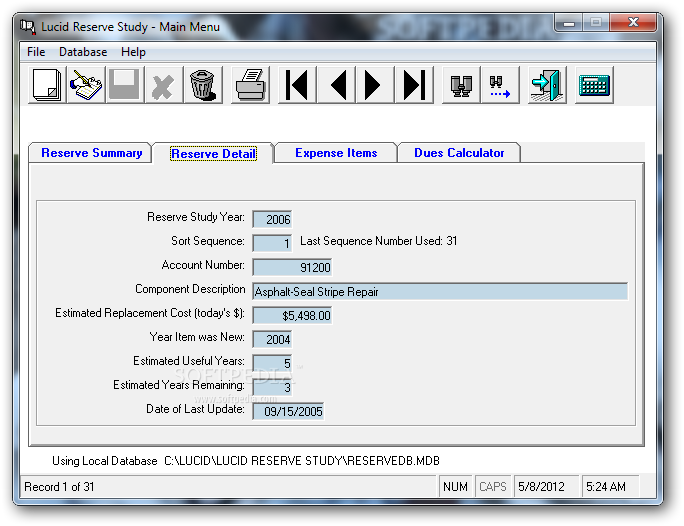Click the application icon in title bar
Screen dimensions: 684x526
[x=27, y=27]
